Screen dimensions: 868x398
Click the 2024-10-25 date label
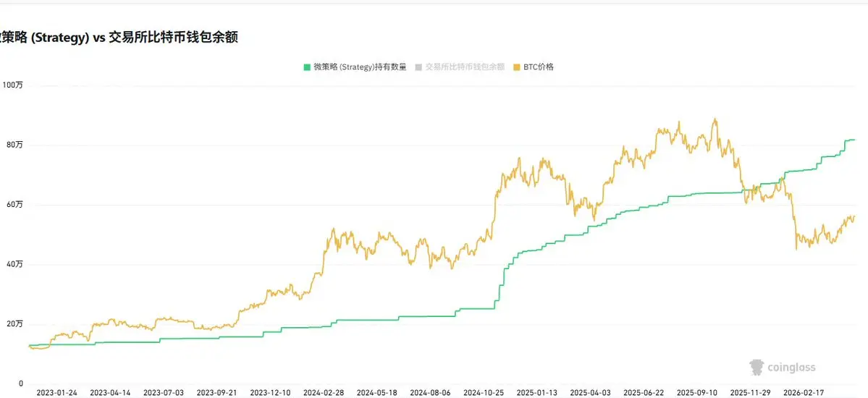coord(484,392)
